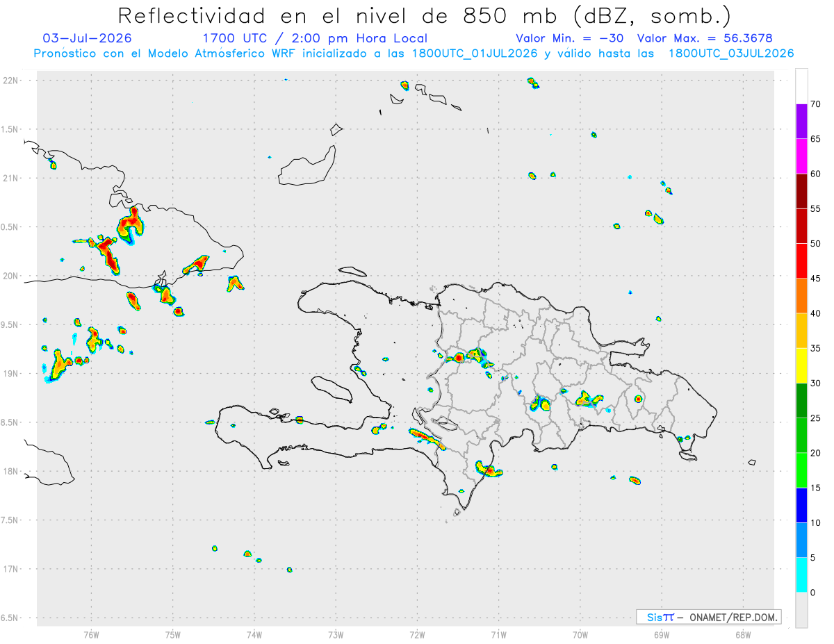Click the '70W' longitude label

pyautogui.click(x=580, y=635)
